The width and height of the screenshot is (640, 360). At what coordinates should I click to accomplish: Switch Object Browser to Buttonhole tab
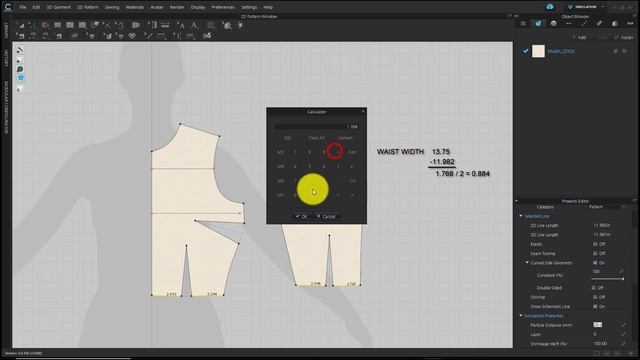tap(569, 24)
